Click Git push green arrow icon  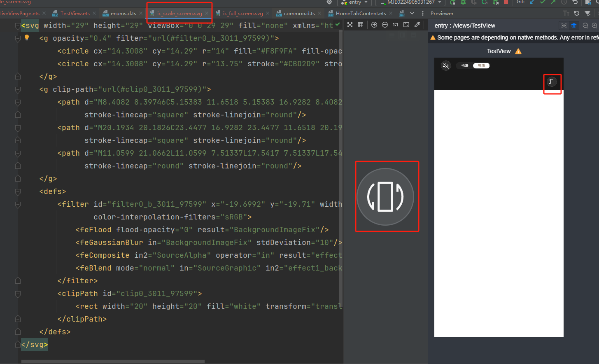pyautogui.click(x=553, y=2)
